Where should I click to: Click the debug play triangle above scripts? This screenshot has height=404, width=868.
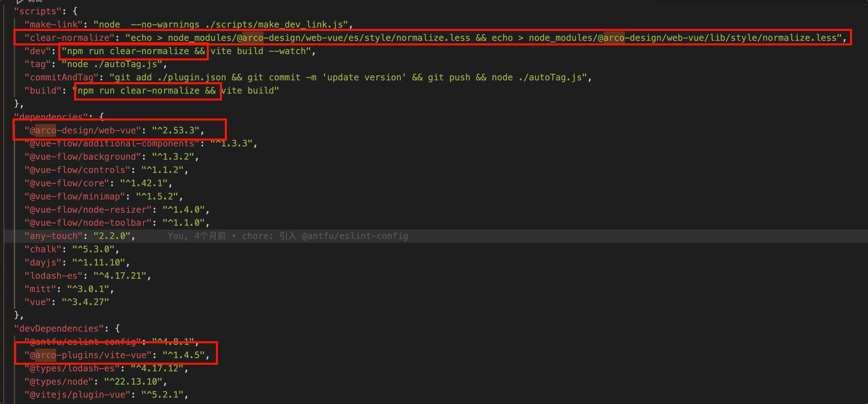click(20, 1)
